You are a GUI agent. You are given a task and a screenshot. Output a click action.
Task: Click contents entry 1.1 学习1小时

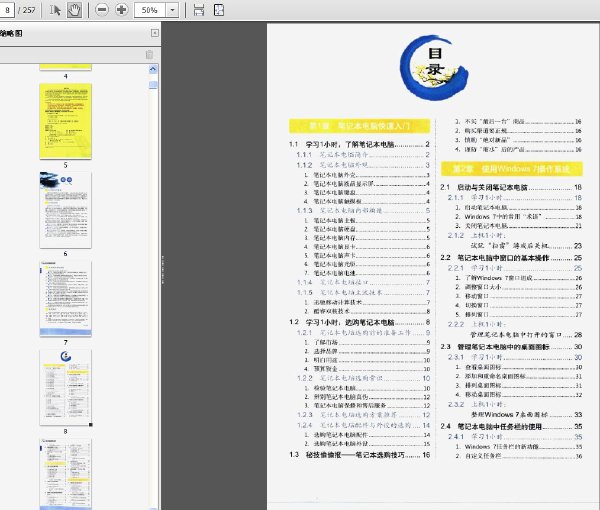click(x=359, y=145)
